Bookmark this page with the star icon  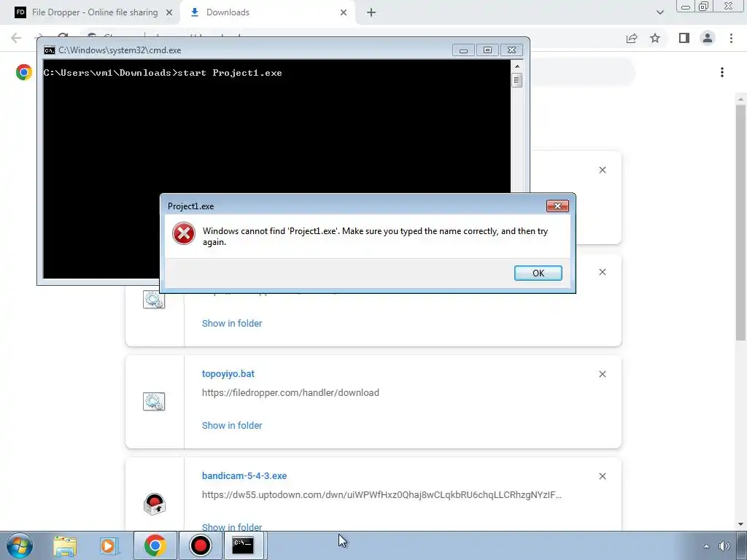tap(655, 38)
